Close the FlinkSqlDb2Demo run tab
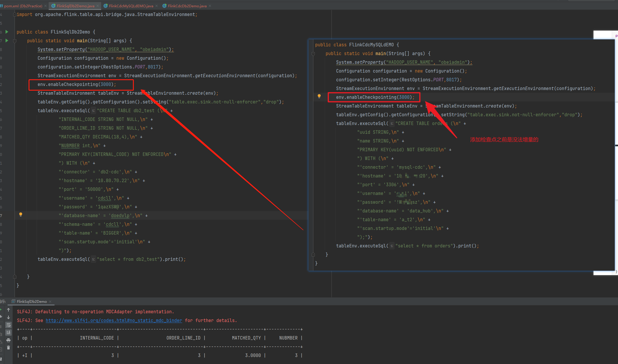Viewport: 618px width, 364px height. click(50, 301)
